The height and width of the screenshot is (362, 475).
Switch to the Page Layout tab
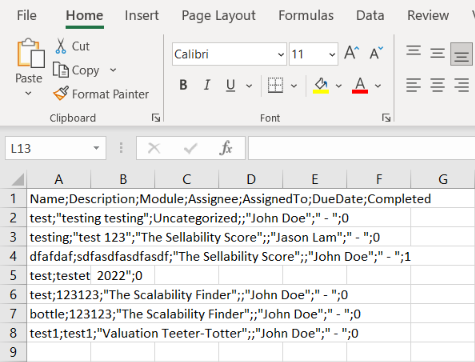tap(219, 15)
